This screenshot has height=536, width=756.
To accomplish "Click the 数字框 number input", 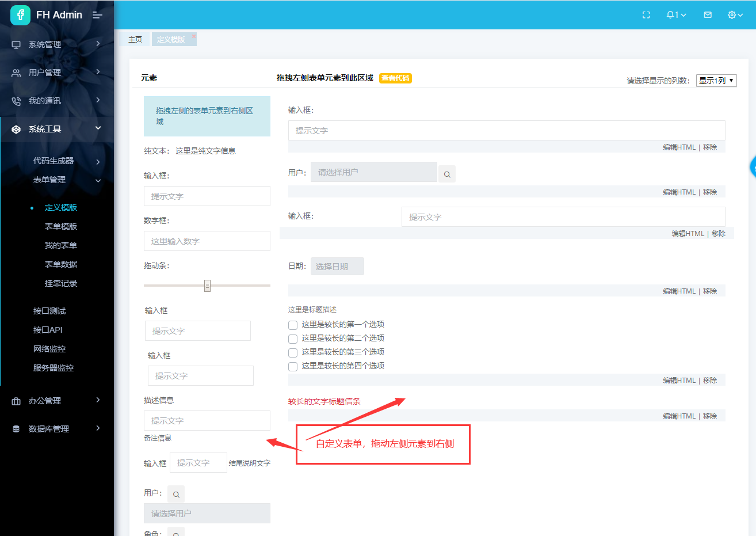I will 207,241.
